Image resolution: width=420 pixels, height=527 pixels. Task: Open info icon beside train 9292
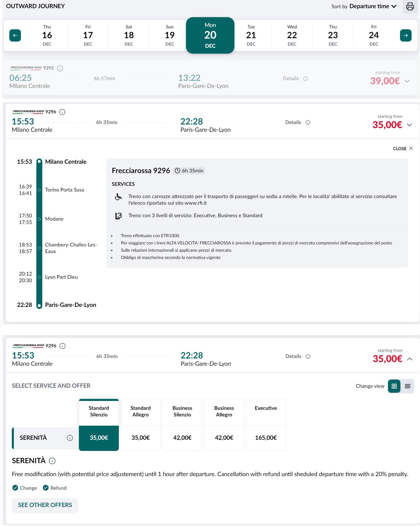[60, 68]
